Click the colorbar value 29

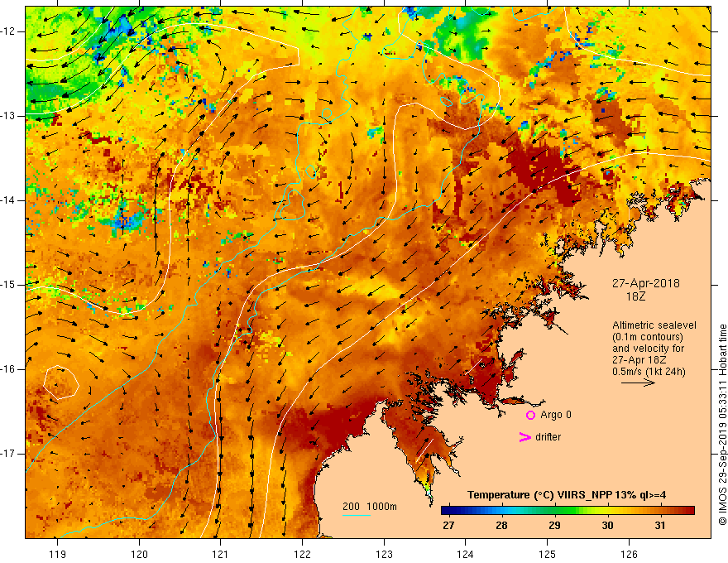pyautogui.click(x=554, y=526)
